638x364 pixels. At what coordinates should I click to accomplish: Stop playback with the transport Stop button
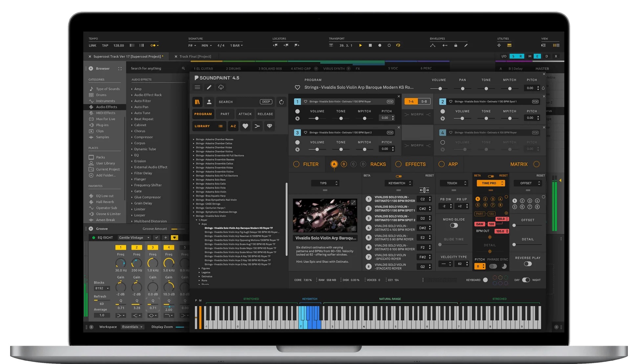[x=370, y=45]
